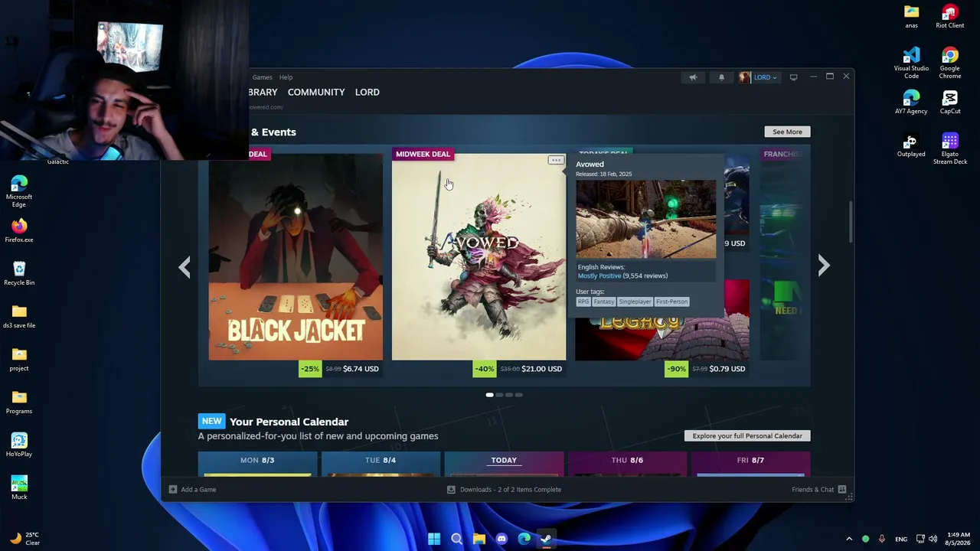Click the microphone icon in system tray
980x551 pixels.
(x=882, y=539)
